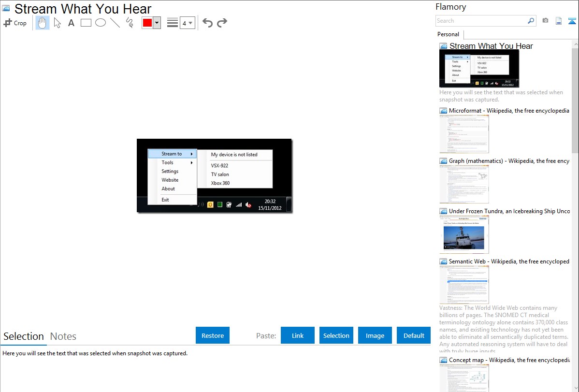Viewport: 579px width, 392px height.
Task: Click the Selection paste button
Action: tap(336, 335)
